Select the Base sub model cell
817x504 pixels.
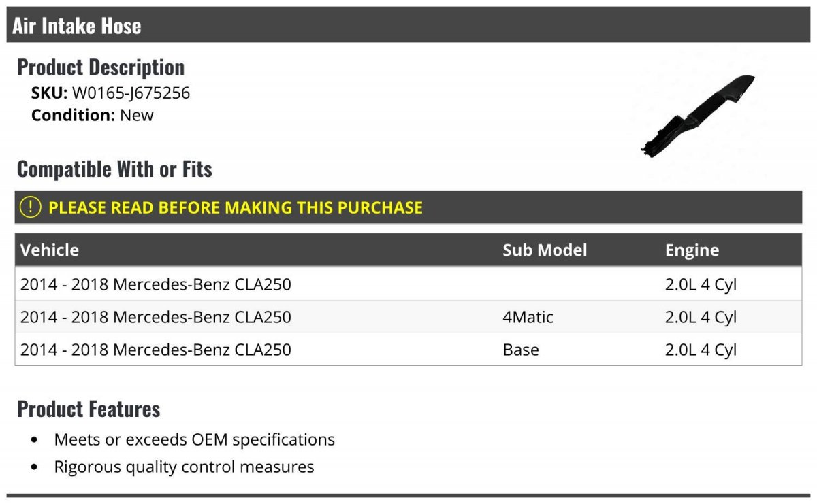tap(520, 350)
